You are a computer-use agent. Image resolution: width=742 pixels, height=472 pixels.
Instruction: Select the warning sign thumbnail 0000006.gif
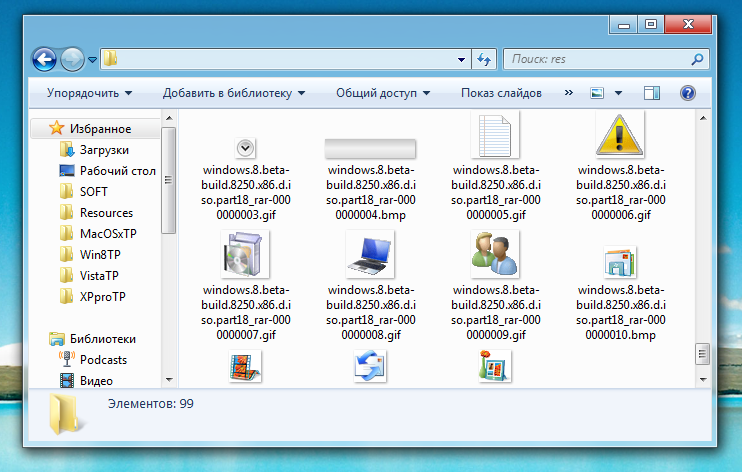pos(619,135)
